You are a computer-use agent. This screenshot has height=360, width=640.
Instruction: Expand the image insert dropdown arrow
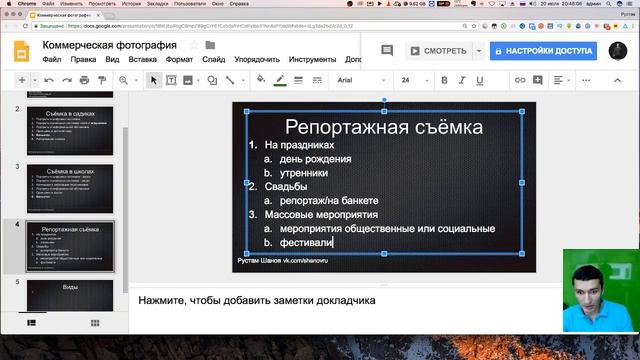click(x=198, y=80)
